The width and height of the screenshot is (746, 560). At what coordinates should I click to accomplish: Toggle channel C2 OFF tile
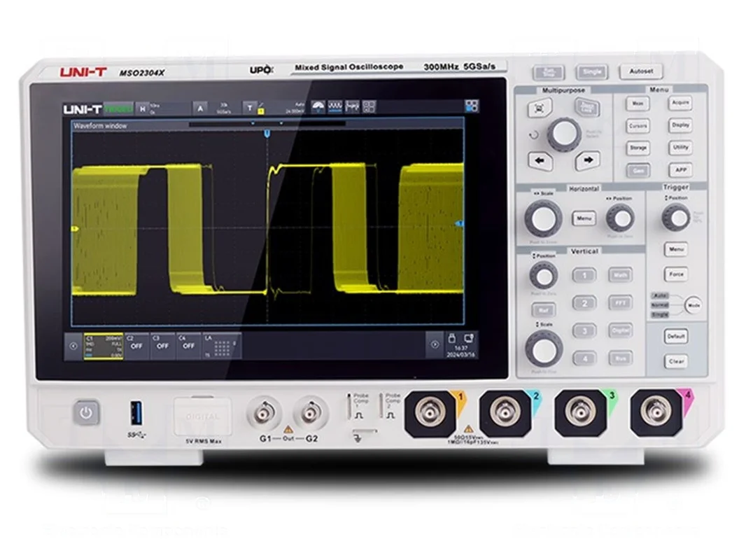pos(136,346)
